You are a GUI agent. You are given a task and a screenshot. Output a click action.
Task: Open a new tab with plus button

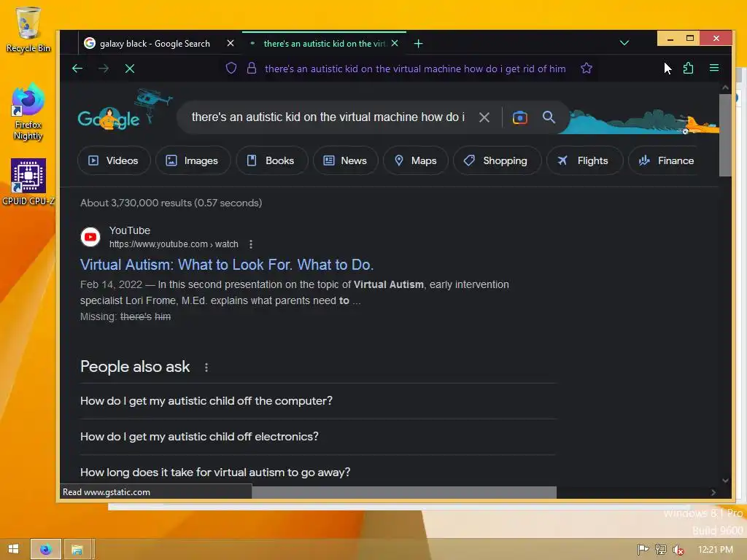(x=418, y=44)
